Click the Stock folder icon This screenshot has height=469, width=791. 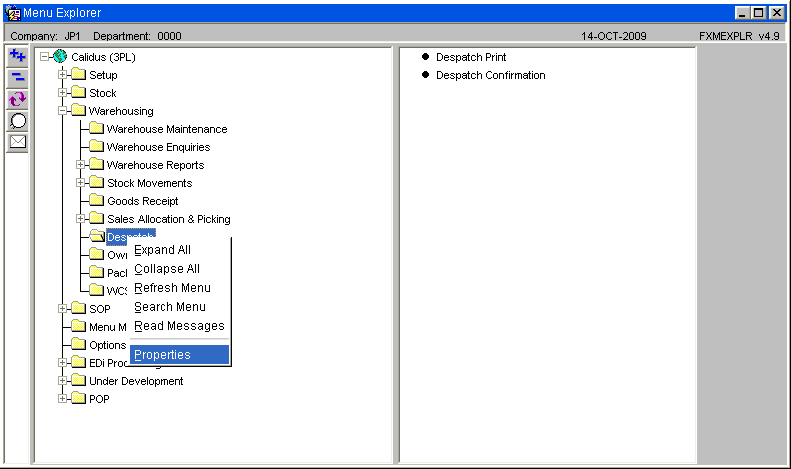pos(78,93)
